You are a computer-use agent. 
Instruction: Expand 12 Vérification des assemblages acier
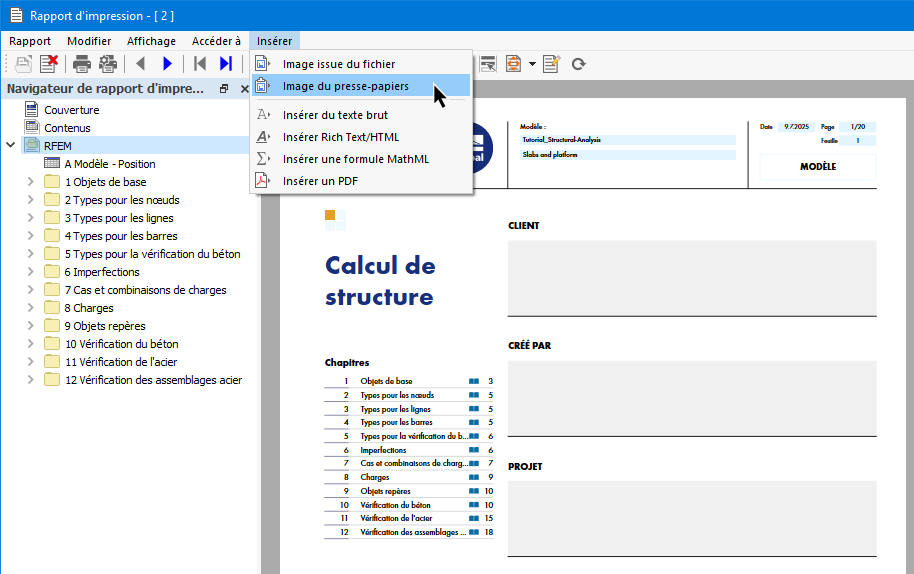pyautogui.click(x=30, y=380)
